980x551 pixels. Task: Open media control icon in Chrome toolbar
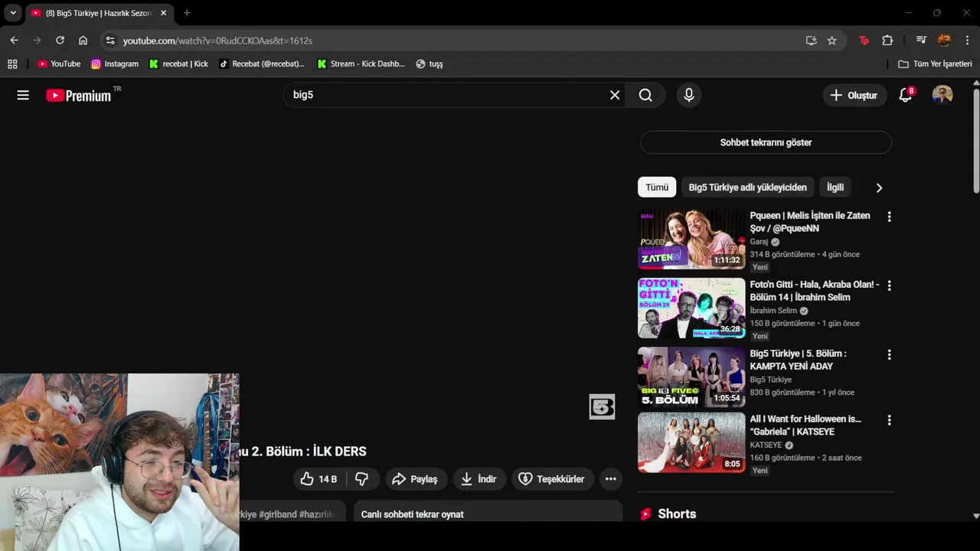tap(921, 41)
